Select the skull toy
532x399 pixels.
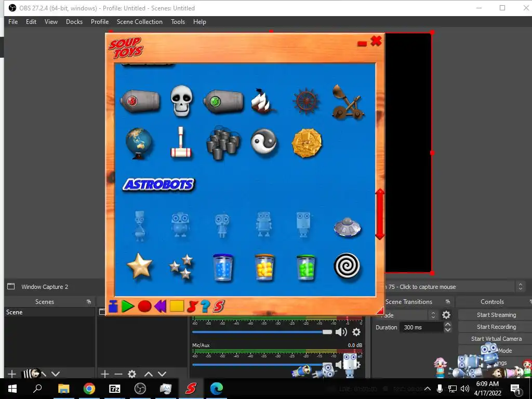181,101
